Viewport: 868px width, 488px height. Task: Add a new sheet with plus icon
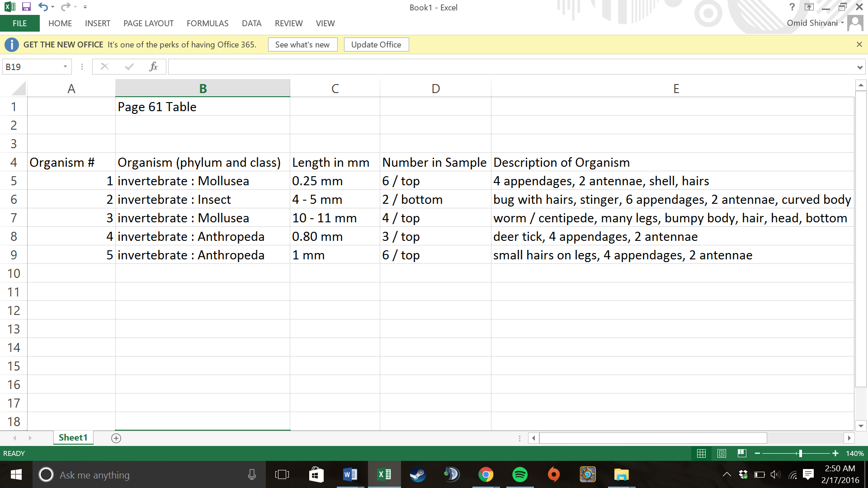click(116, 438)
